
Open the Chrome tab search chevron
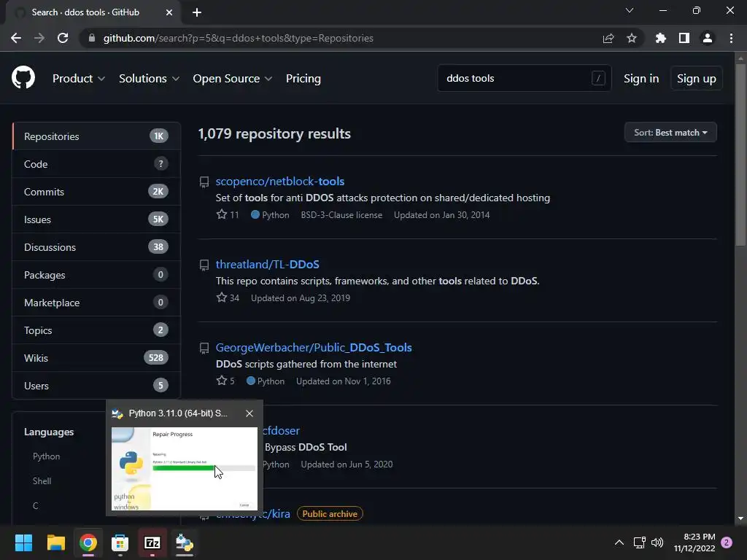pyautogui.click(x=630, y=10)
